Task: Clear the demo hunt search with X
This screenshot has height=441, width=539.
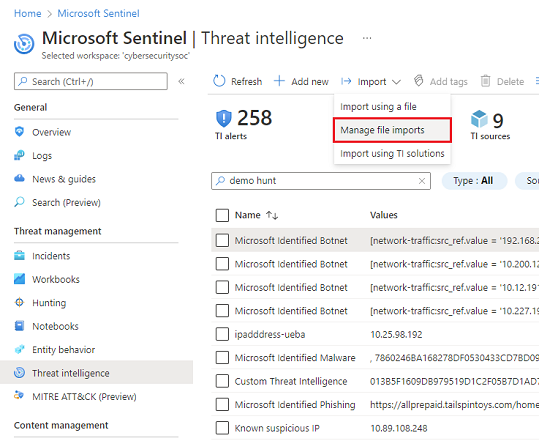Action: tap(422, 181)
